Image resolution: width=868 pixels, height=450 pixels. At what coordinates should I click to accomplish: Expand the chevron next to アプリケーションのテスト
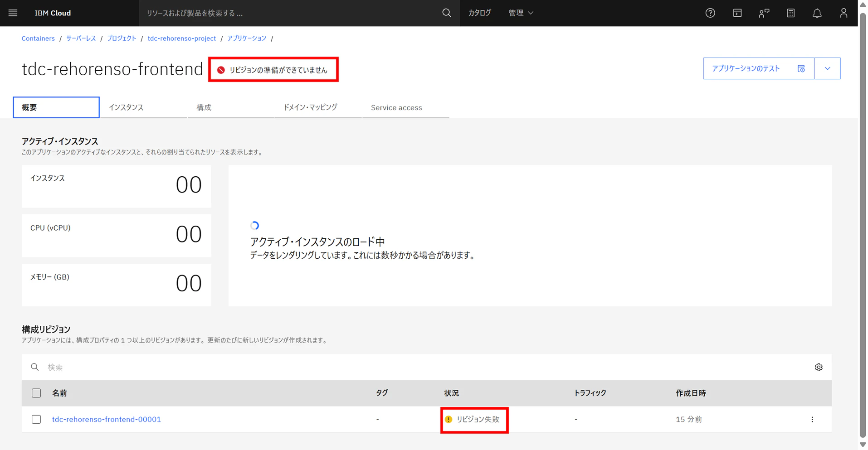point(827,68)
